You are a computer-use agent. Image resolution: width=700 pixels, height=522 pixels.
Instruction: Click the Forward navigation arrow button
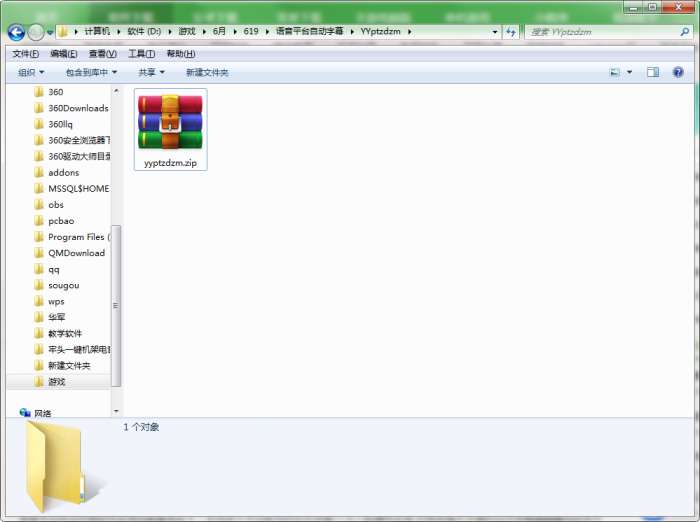click(x=36, y=32)
